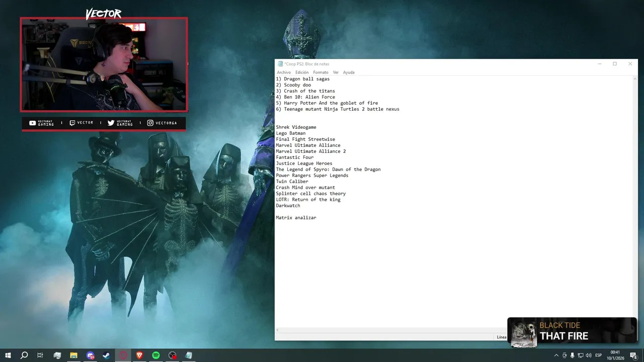Click line 'Justice League Heroes'

304,163
